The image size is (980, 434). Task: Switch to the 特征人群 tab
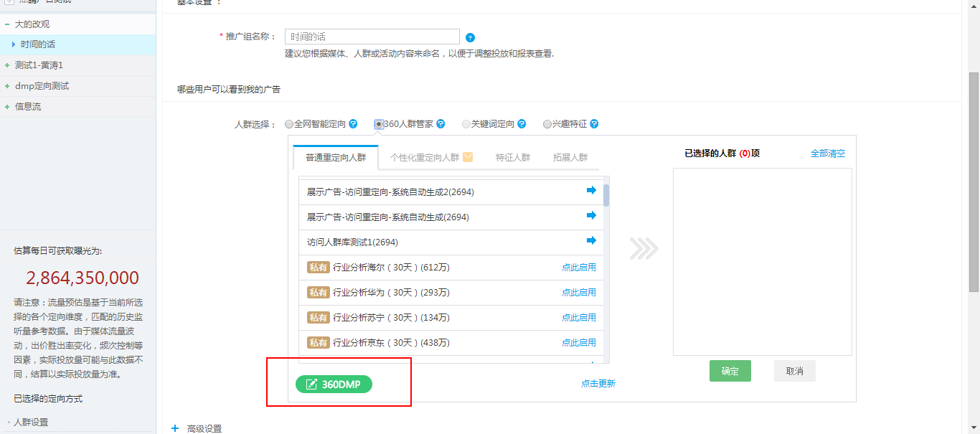(512, 156)
